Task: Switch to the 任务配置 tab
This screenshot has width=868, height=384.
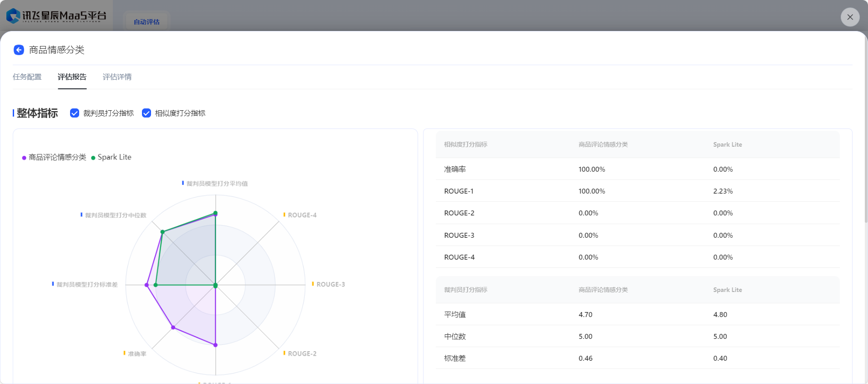Action: pos(27,77)
